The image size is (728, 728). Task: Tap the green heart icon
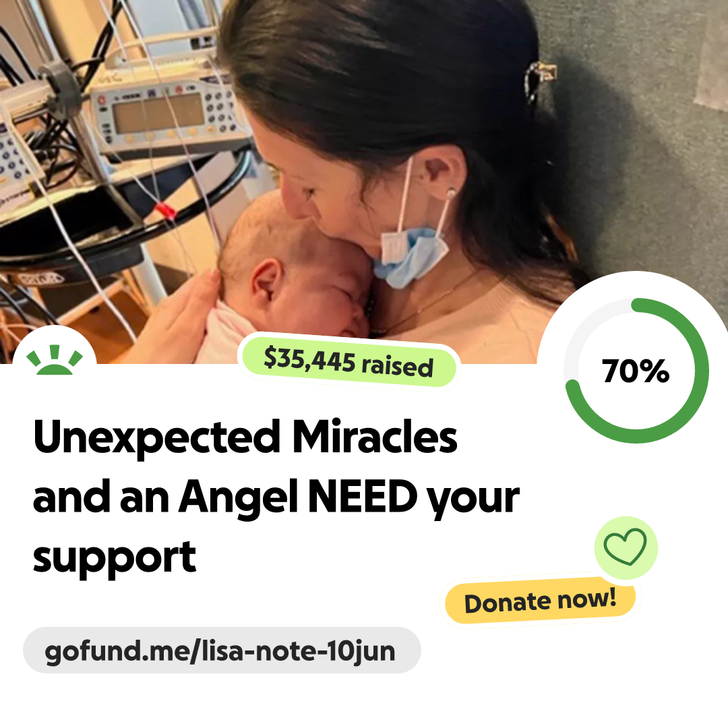coord(626,547)
